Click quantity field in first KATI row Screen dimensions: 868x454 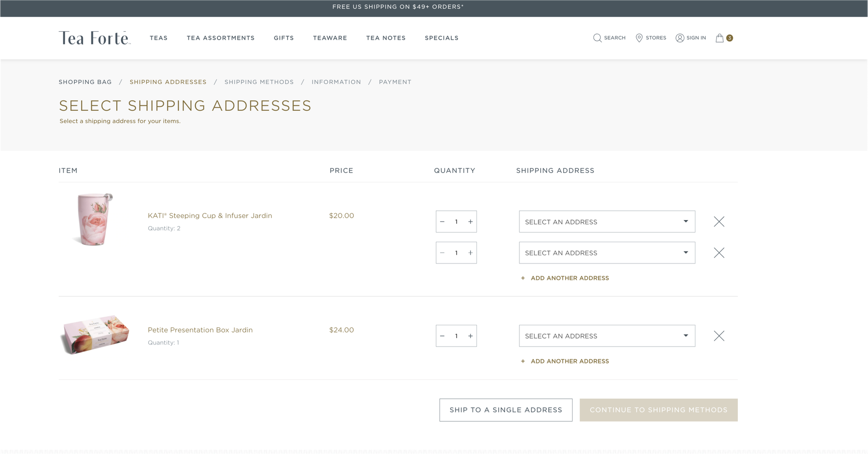[x=456, y=221]
